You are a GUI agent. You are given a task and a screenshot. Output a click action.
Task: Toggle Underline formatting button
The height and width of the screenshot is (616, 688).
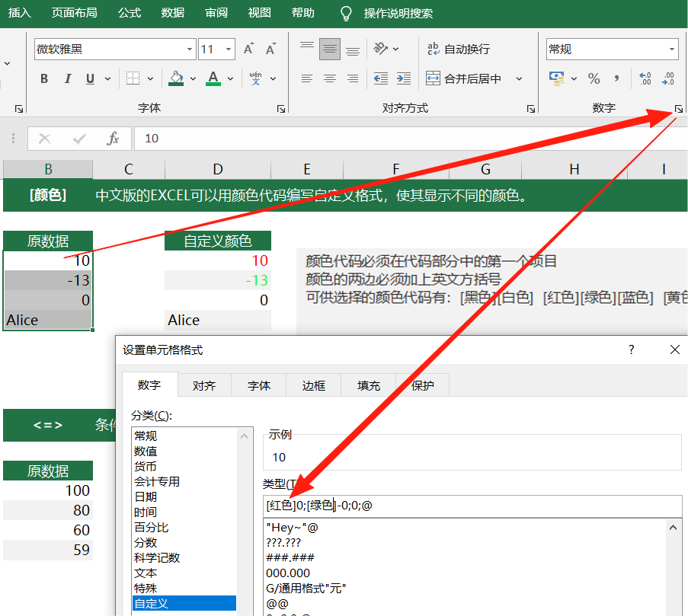pyautogui.click(x=91, y=79)
